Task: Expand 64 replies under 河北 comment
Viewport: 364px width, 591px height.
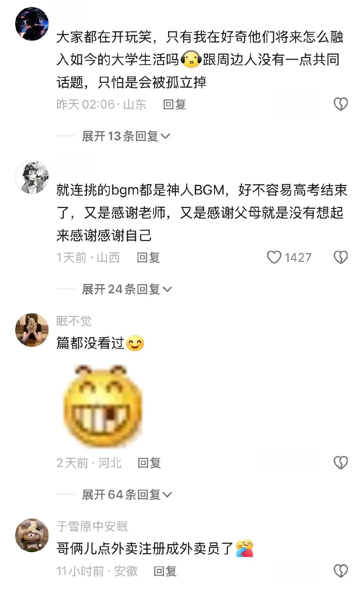Action: (x=127, y=495)
